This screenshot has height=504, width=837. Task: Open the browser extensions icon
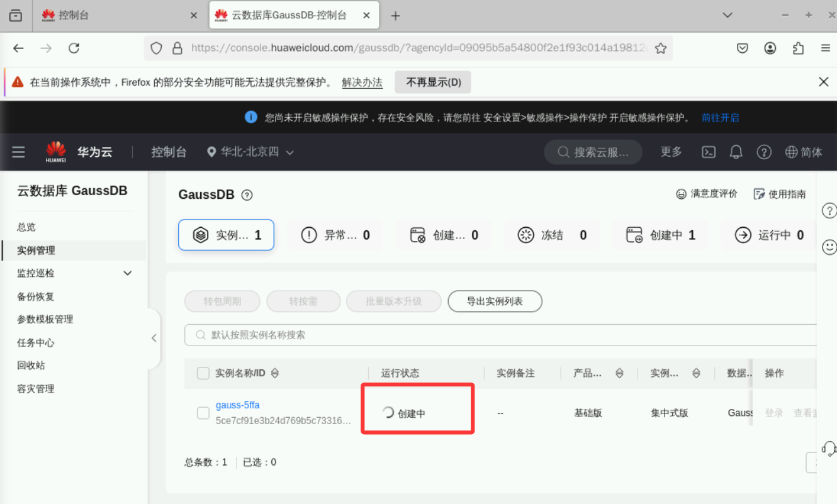(798, 48)
